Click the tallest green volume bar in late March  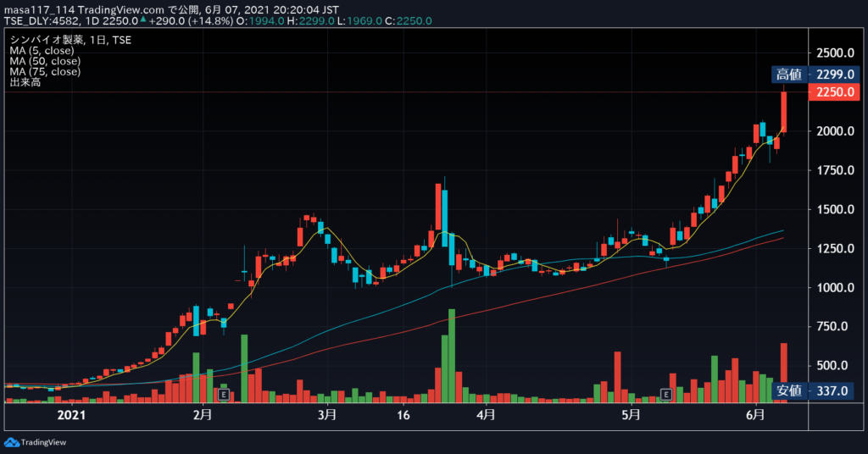point(452,356)
